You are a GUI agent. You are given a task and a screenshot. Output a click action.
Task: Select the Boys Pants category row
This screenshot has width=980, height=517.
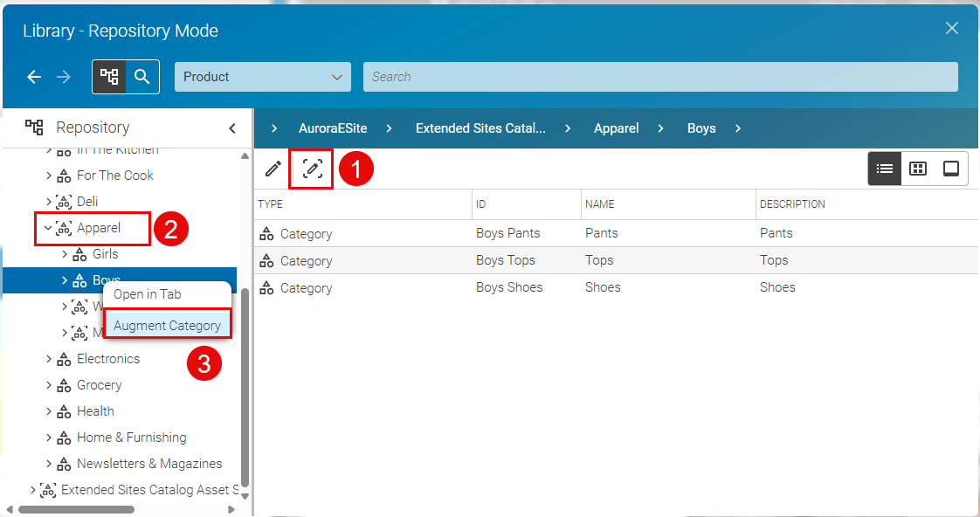(x=510, y=233)
